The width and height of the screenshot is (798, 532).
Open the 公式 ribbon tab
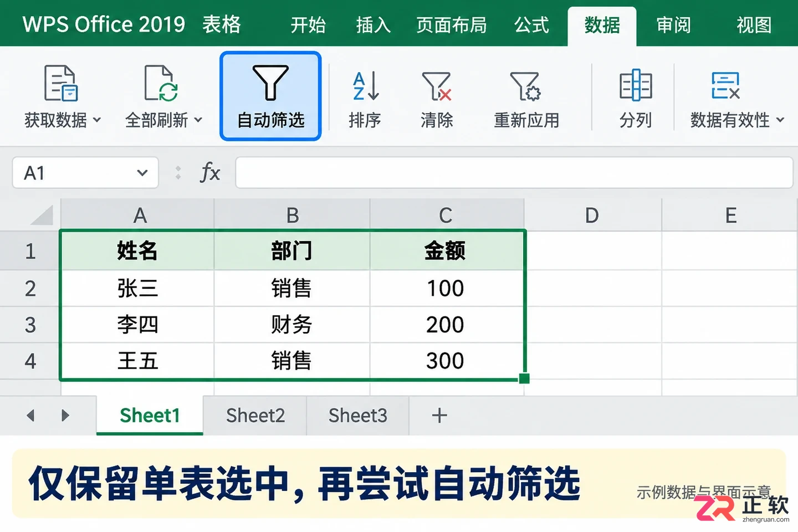[531, 25]
